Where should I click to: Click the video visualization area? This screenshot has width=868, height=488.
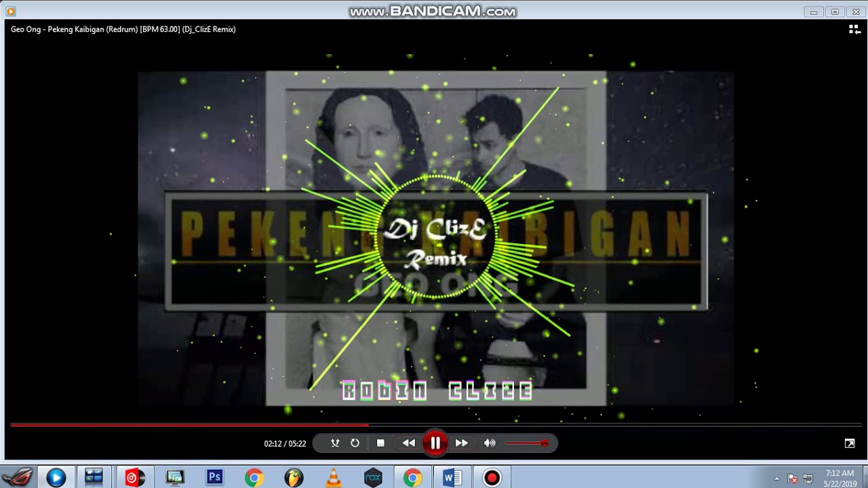[x=435, y=237]
